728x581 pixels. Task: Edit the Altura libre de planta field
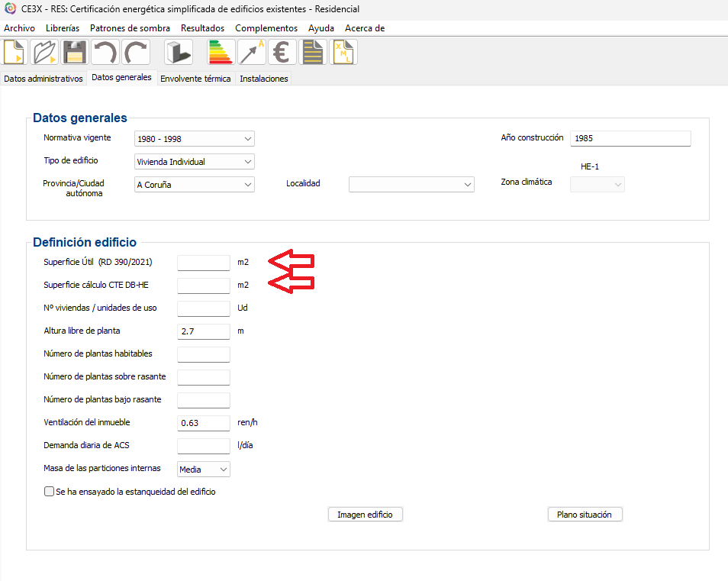[204, 331]
